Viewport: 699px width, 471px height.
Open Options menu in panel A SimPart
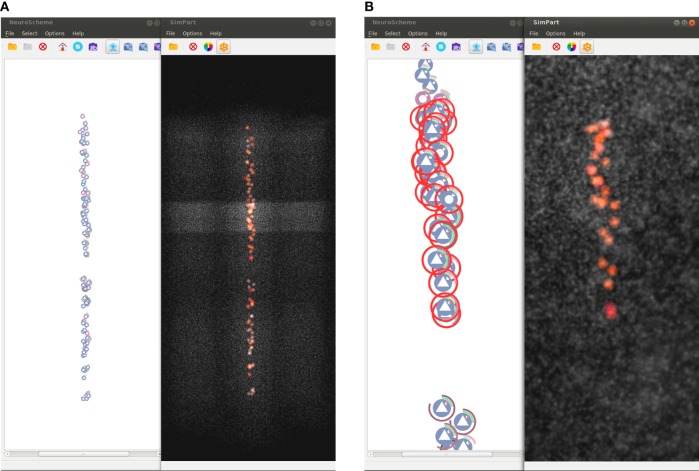[192, 33]
